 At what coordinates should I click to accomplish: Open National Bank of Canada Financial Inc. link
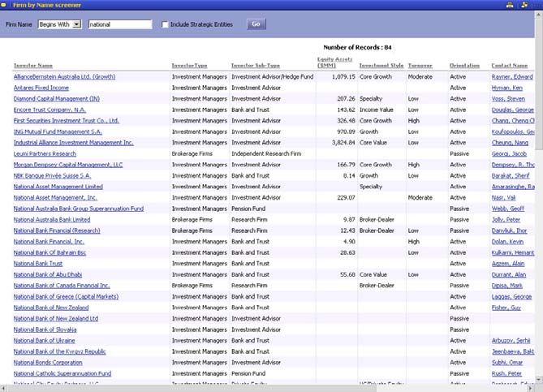click(62, 286)
